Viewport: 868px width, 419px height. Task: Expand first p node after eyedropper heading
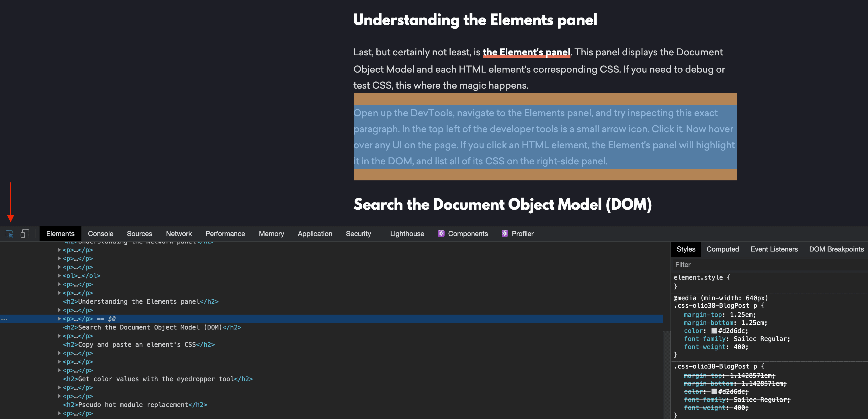[59, 388]
